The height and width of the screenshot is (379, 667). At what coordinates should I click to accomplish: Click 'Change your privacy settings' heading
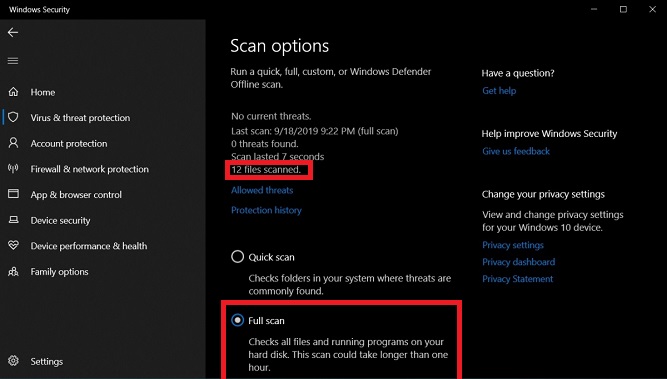click(543, 194)
